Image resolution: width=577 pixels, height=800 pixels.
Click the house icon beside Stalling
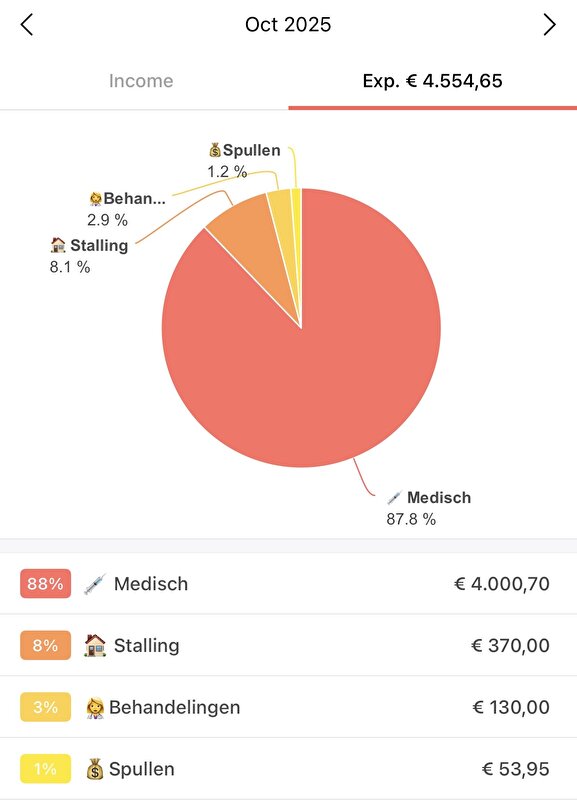(x=96, y=645)
